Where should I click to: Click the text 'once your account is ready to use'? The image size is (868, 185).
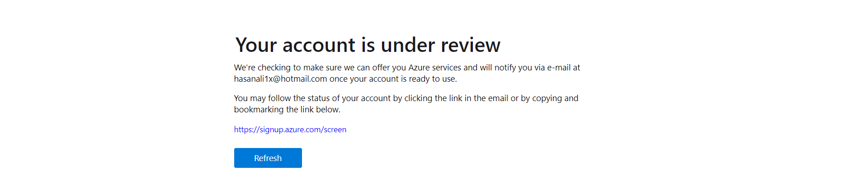point(392,79)
